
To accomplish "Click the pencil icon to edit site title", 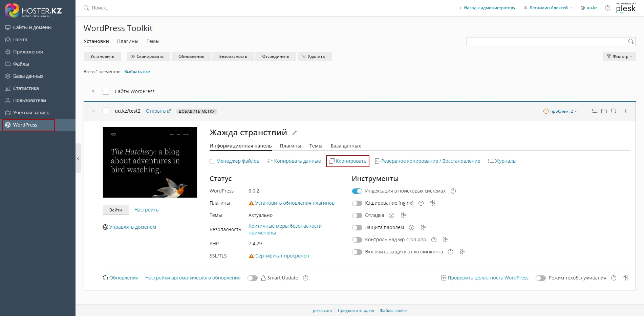I will pos(295,133).
